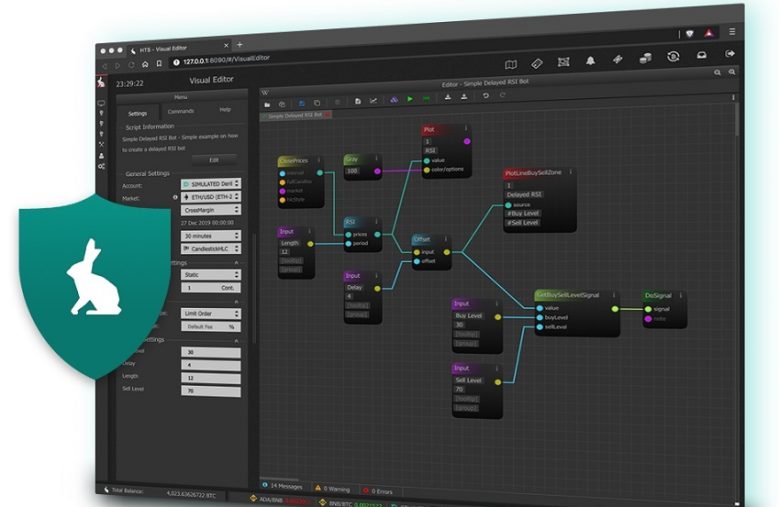Image resolution: width=780 pixels, height=507 pixels.
Task: Open the tools wrench icon in sidebar
Action: tap(101, 144)
